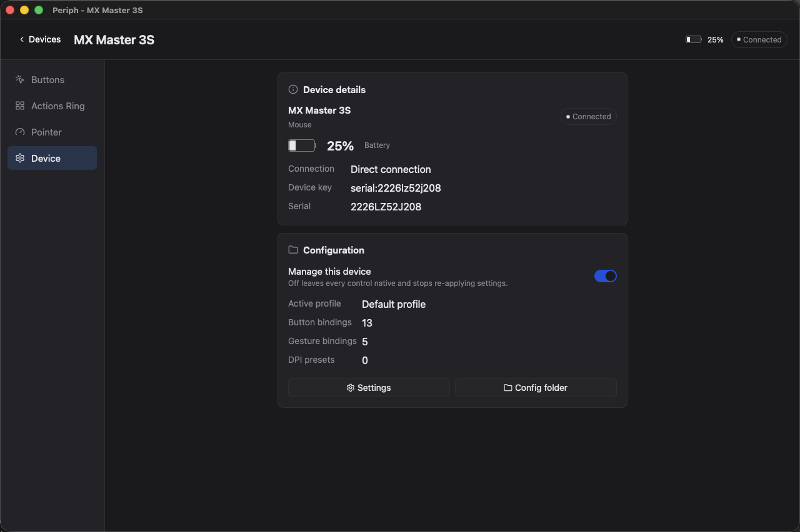Image resolution: width=800 pixels, height=532 pixels.
Task: Turn off the Manage this device switch
Action: coord(606,276)
